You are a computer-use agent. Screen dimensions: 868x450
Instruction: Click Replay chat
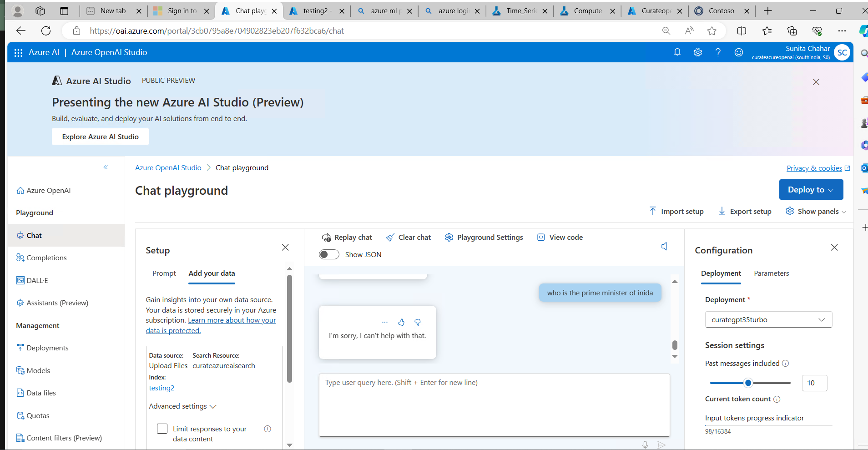point(347,238)
